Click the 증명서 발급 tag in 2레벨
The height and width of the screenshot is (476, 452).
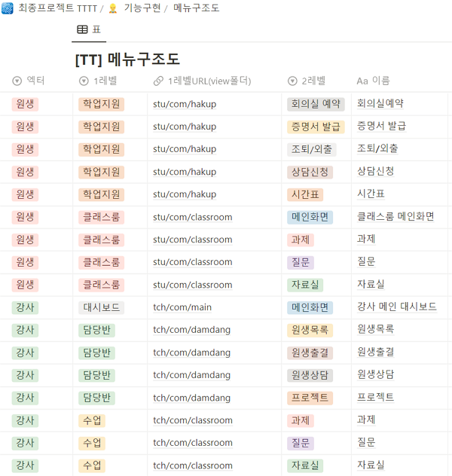pyautogui.click(x=316, y=127)
